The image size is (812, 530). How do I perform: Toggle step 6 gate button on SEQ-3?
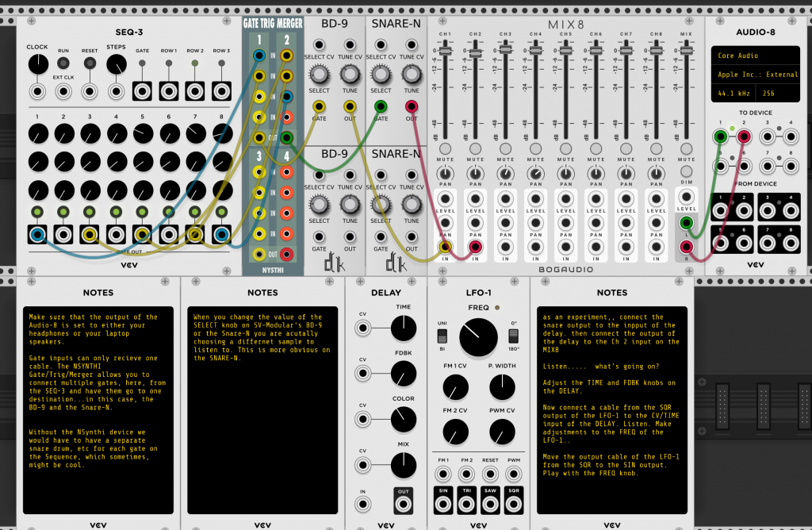tap(169, 212)
